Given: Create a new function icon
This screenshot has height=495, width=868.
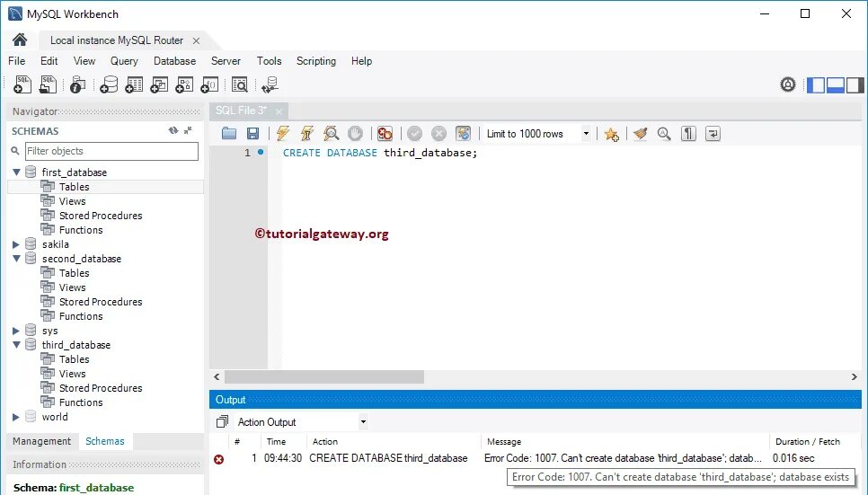Looking at the screenshot, I should tap(209, 84).
